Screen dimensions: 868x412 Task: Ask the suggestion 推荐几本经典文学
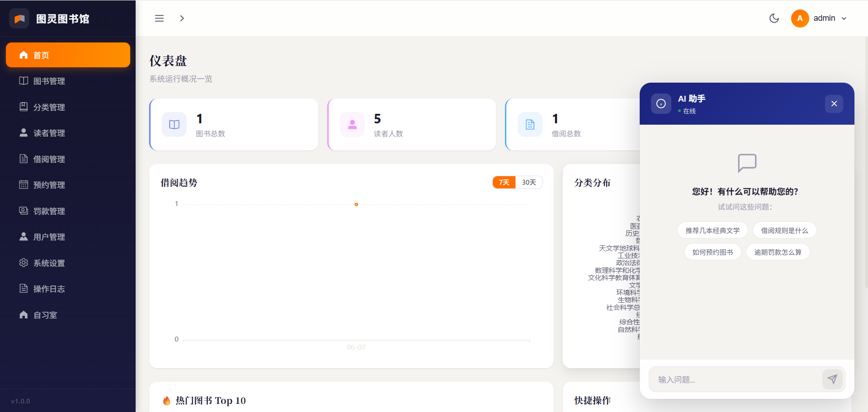712,230
